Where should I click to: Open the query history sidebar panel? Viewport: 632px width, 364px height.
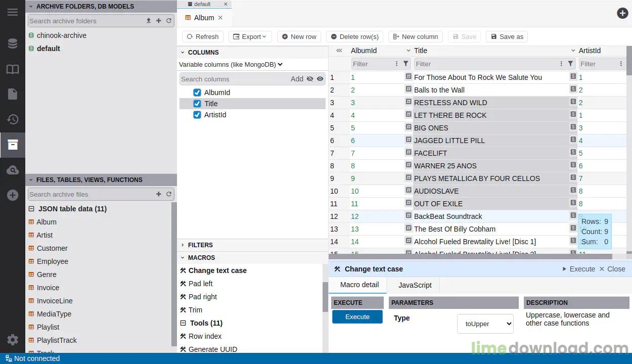coord(13,119)
